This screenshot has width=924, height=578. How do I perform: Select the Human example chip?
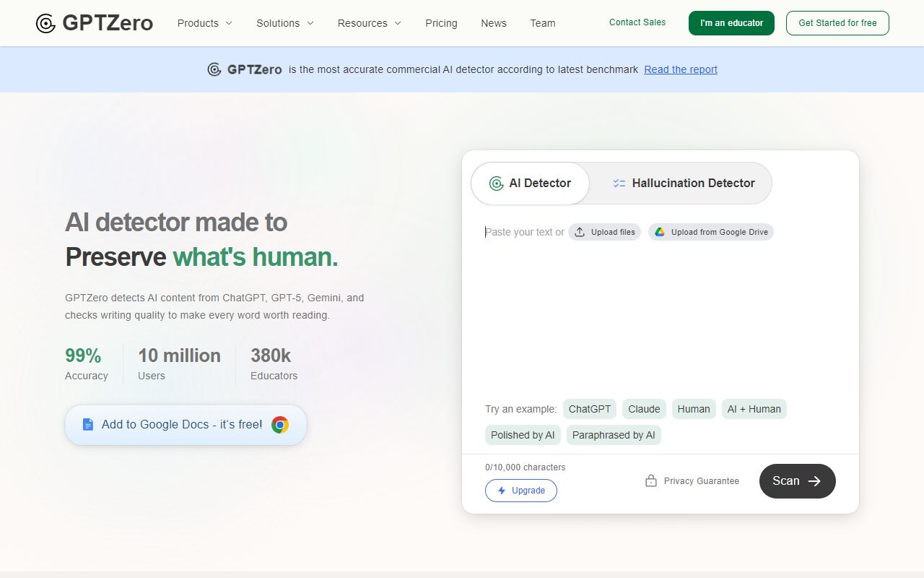(693, 409)
